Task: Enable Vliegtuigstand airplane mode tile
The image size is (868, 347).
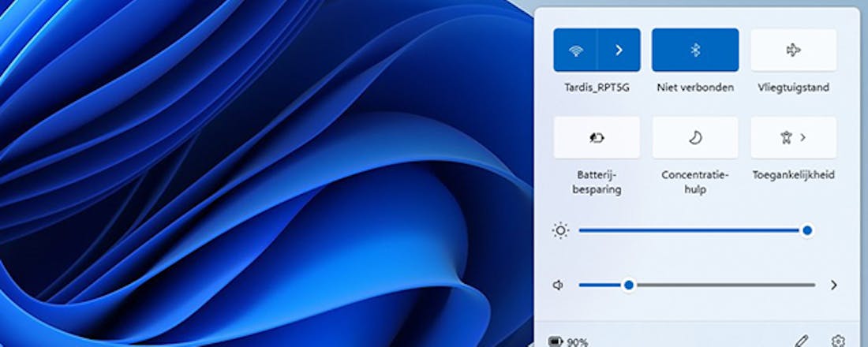Action: tap(793, 50)
